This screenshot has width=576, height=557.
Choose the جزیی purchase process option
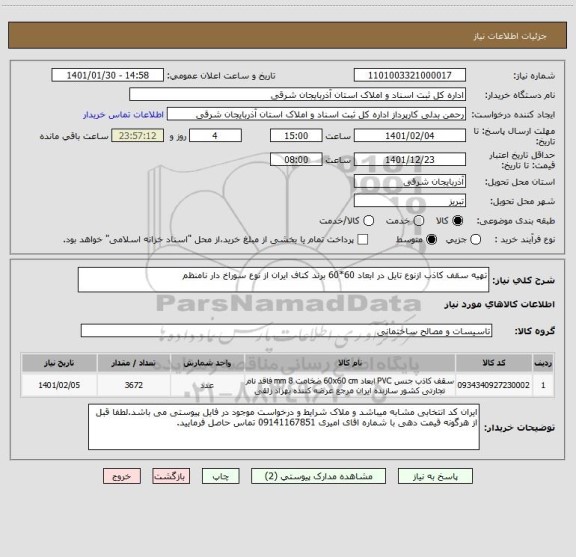click(476, 240)
